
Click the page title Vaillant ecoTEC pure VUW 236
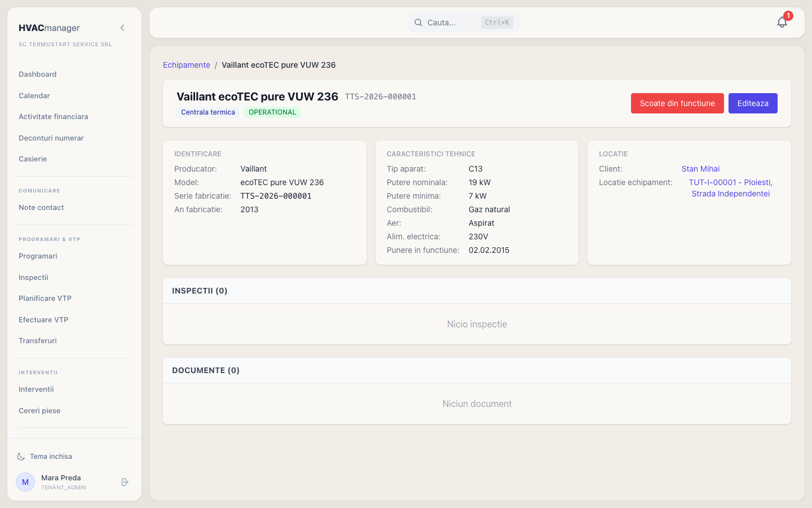click(257, 97)
